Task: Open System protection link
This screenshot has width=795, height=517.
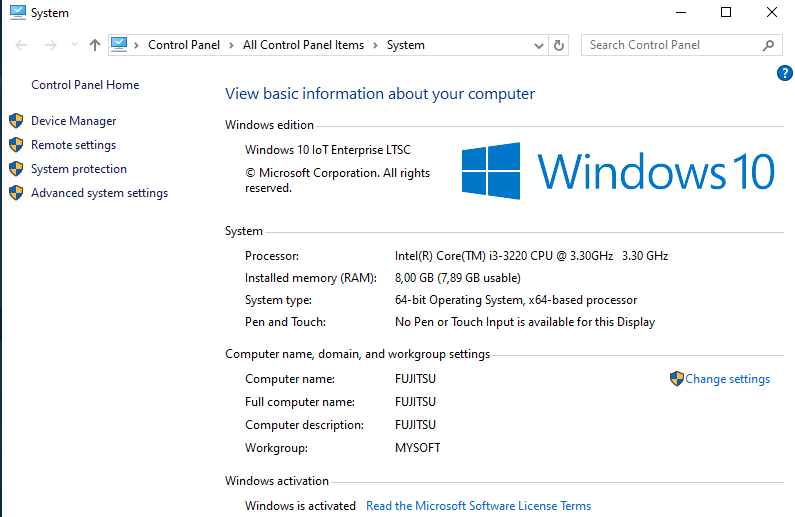Action: [78, 169]
